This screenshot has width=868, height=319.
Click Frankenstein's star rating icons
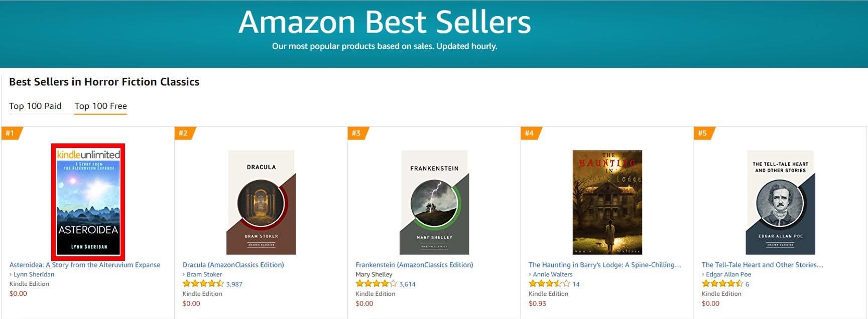[x=376, y=284]
